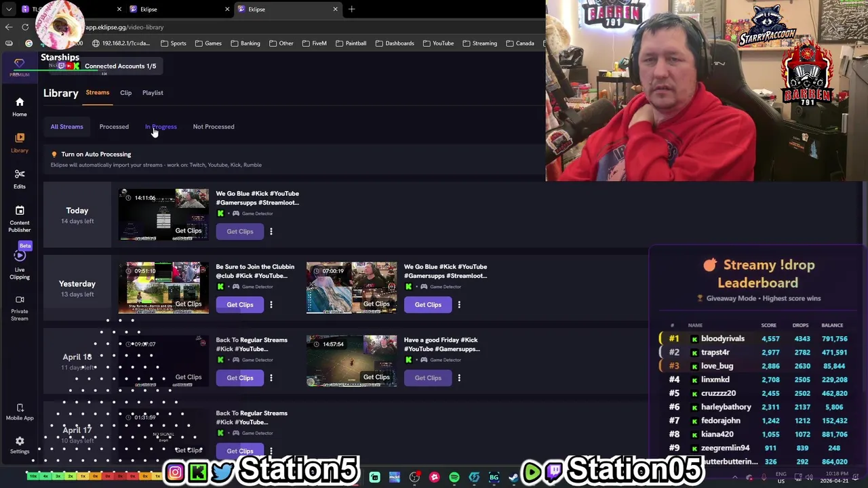The width and height of the screenshot is (868, 488).
Task: Open the Sports bookmarks folder
Action: point(174,43)
